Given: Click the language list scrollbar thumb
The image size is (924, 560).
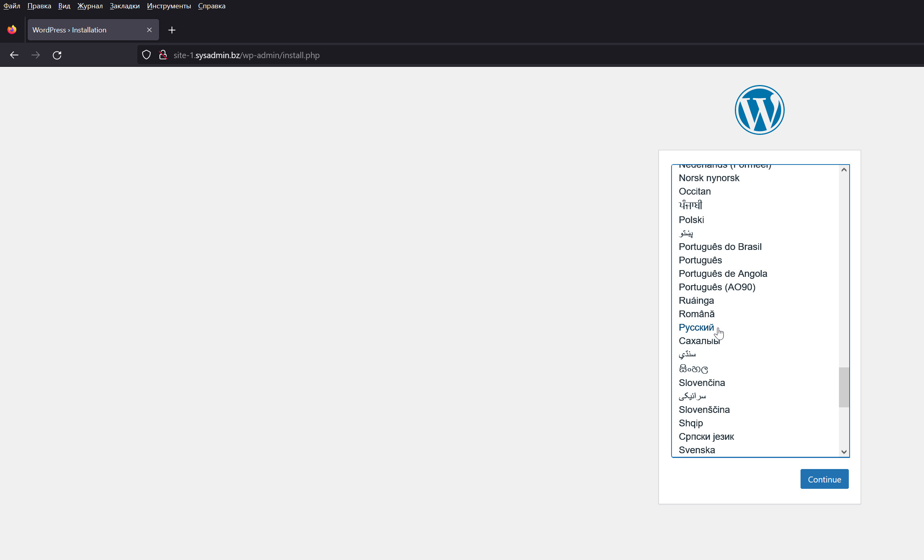Looking at the screenshot, I should click(x=844, y=387).
